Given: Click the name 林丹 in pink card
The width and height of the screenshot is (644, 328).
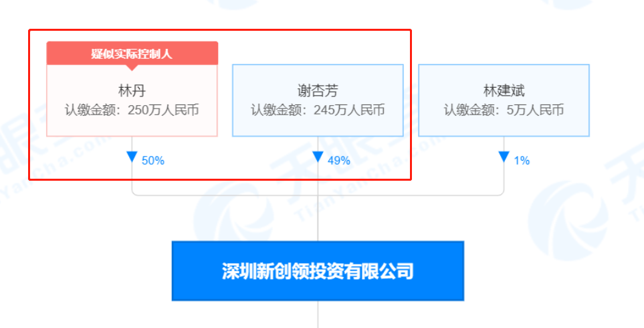Looking at the screenshot, I should 132,91.
